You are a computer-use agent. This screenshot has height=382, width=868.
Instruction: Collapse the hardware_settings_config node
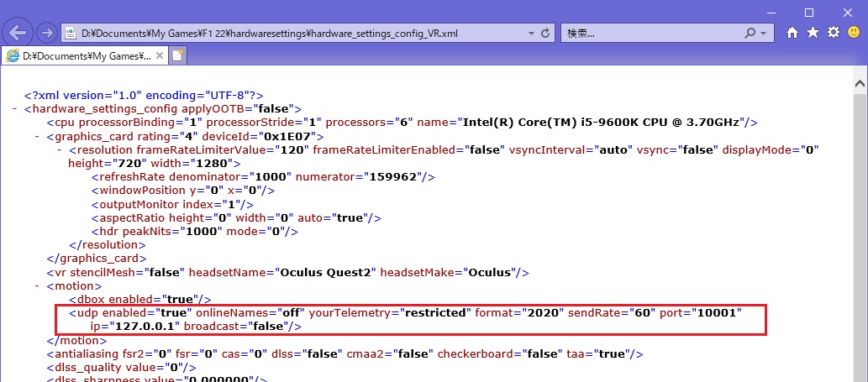point(16,109)
